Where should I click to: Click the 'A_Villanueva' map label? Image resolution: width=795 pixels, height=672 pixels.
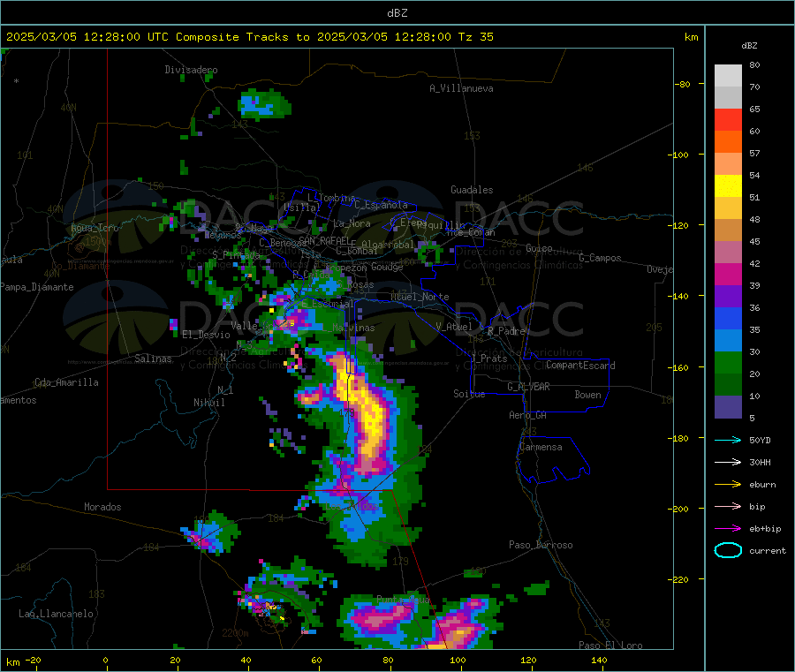click(x=461, y=88)
